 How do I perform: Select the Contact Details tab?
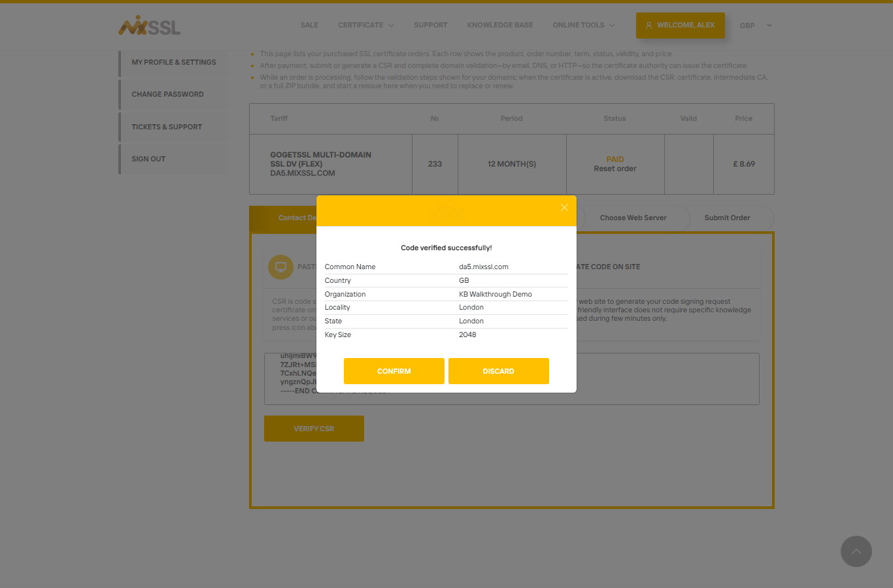pos(283,218)
